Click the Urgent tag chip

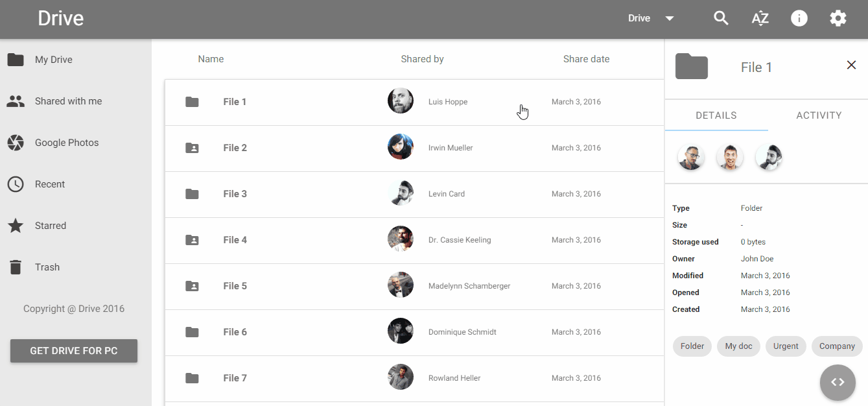[786, 346]
